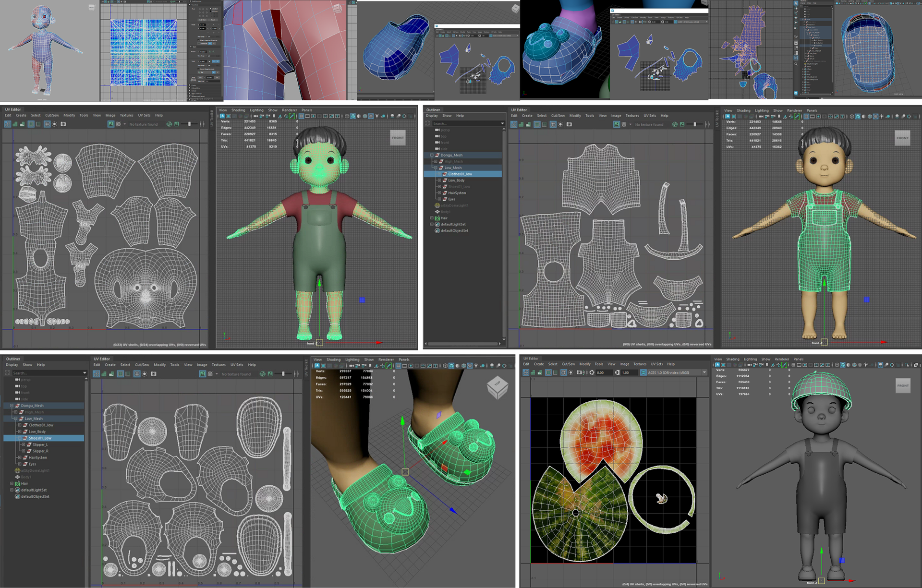Click bookmark icon in overalls viewport toolbar
This screenshot has width=922, height=588.
coord(779,116)
